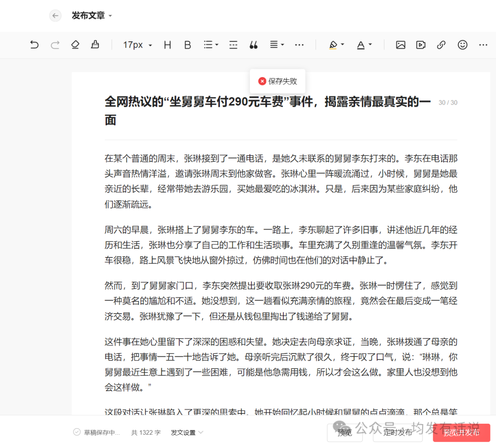
Task: Select the undo icon in toolbar
Action: (34, 45)
